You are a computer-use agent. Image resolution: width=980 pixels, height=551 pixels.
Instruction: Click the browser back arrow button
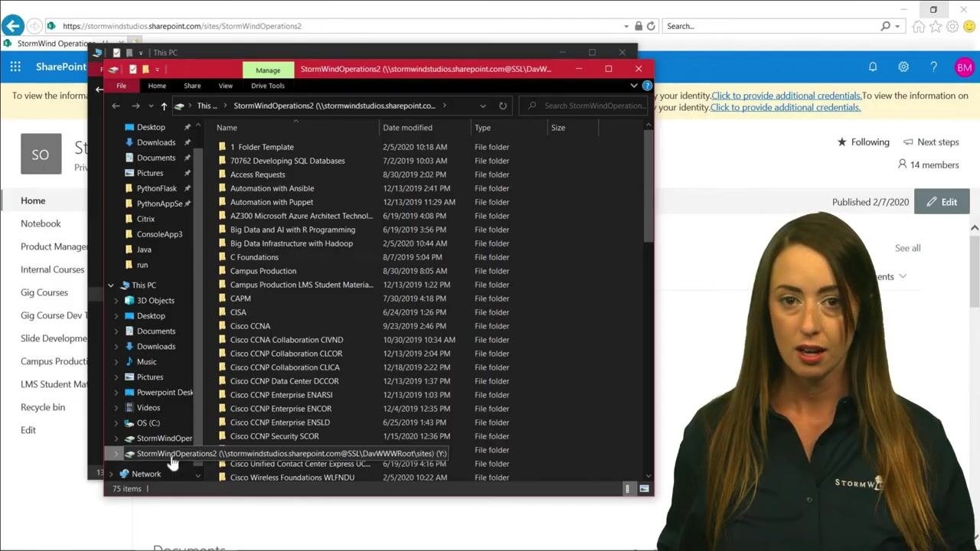12,26
